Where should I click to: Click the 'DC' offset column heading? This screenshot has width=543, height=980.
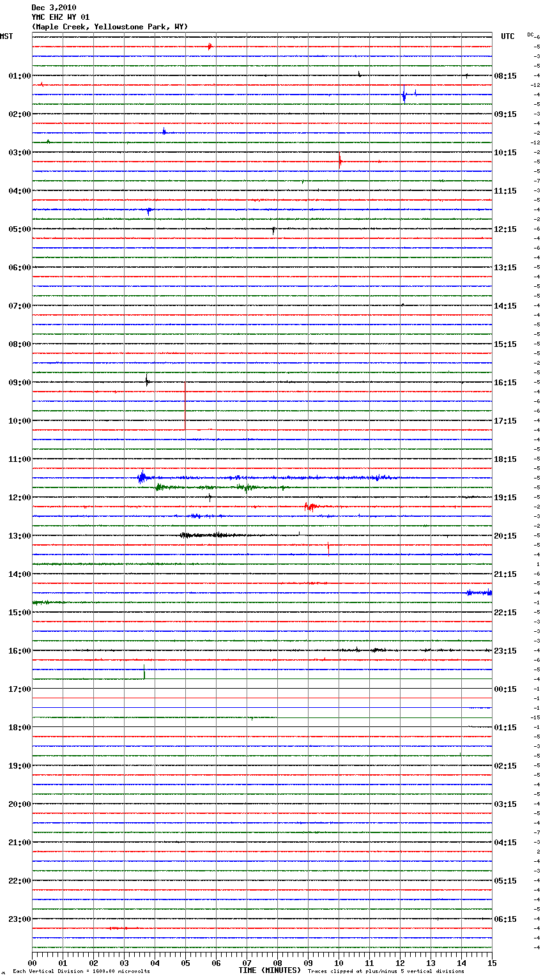pos(530,34)
